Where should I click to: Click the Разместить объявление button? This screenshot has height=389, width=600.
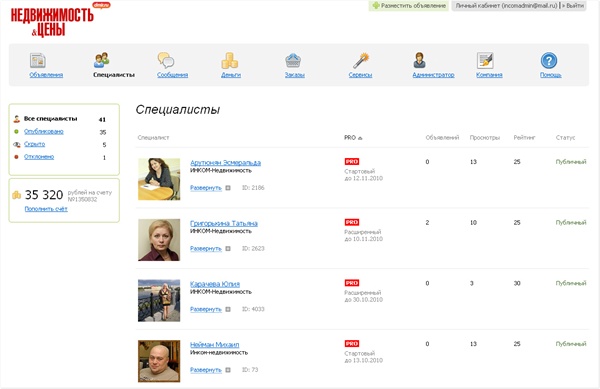(x=409, y=6)
